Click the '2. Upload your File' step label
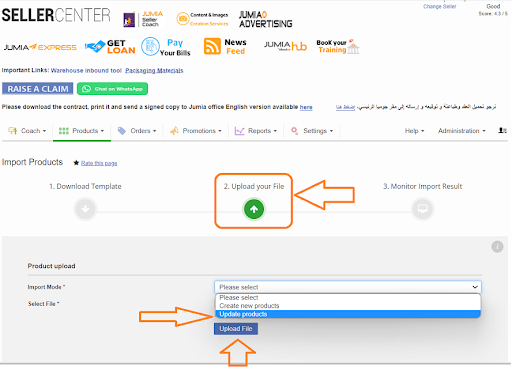 254,186
